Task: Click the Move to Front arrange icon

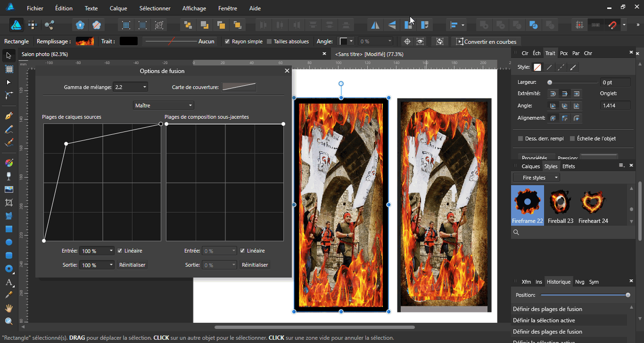Action: (x=237, y=25)
